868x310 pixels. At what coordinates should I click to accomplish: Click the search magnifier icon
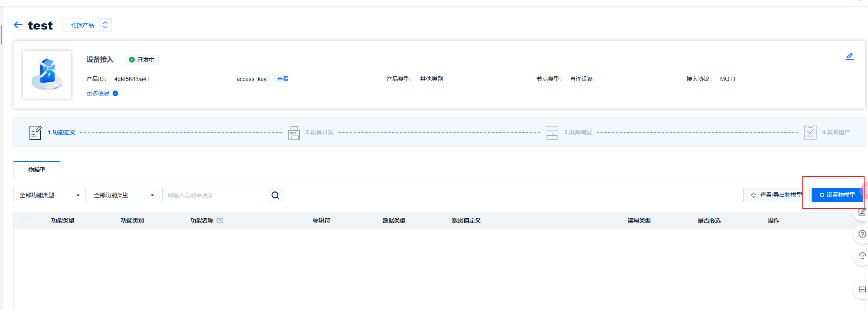pyautogui.click(x=275, y=195)
